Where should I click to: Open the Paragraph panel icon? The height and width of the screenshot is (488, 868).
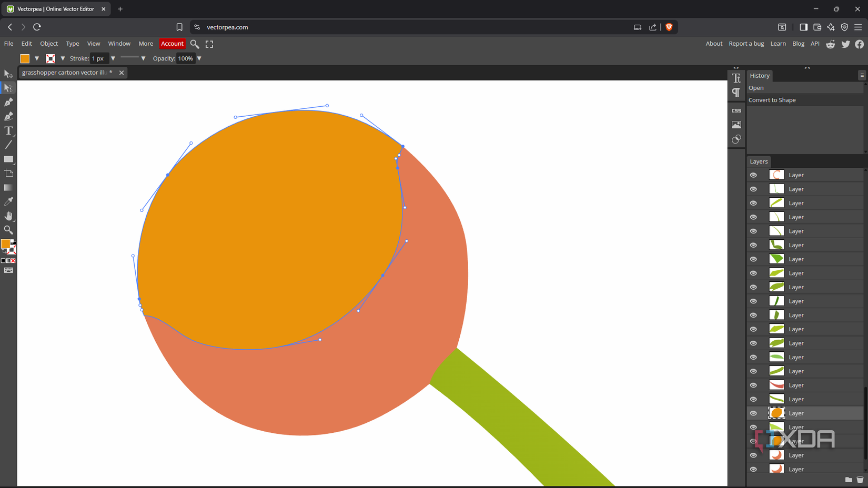(736, 93)
